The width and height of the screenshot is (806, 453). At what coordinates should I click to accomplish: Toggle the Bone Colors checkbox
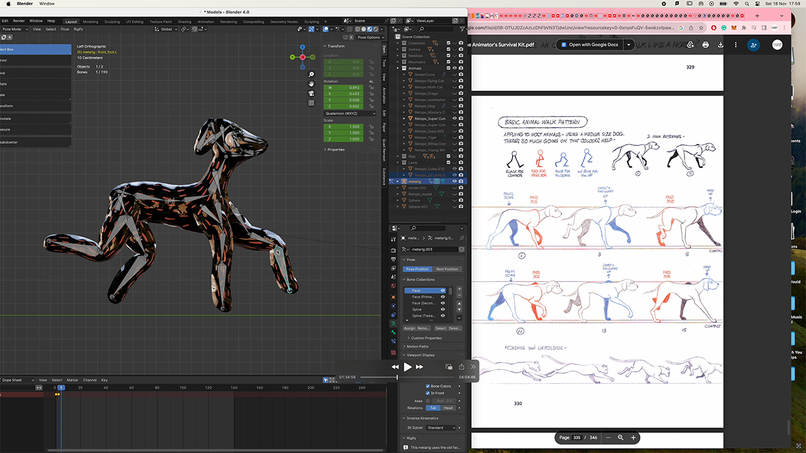tap(429, 385)
